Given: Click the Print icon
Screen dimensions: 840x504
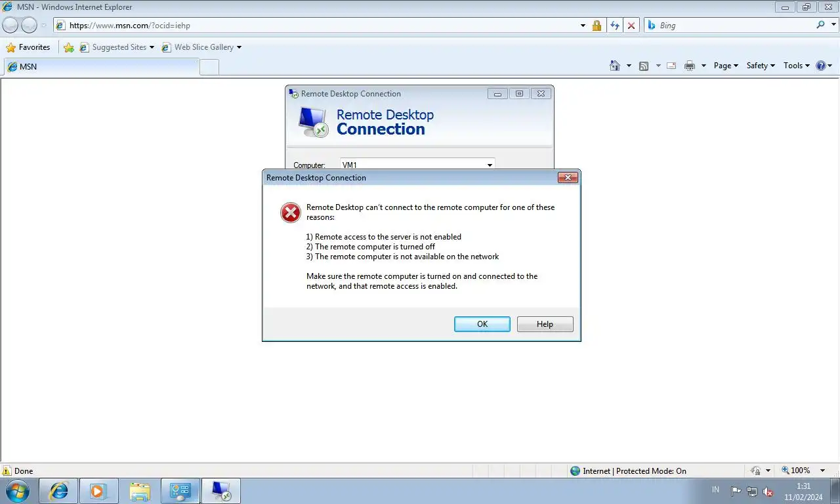Looking at the screenshot, I should click(690, 66).
